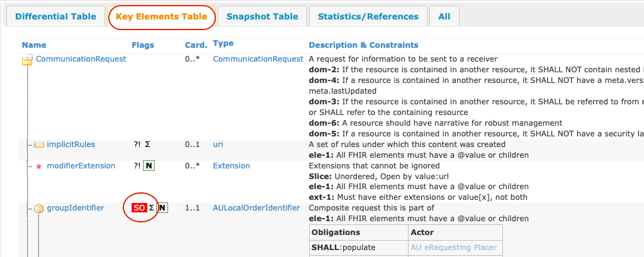Follow the Extension type link

coord(231,166)
